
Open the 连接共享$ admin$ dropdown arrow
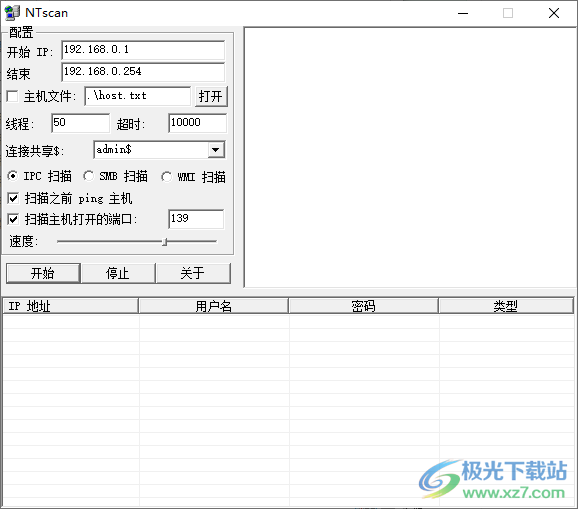[x=216, y=150]
